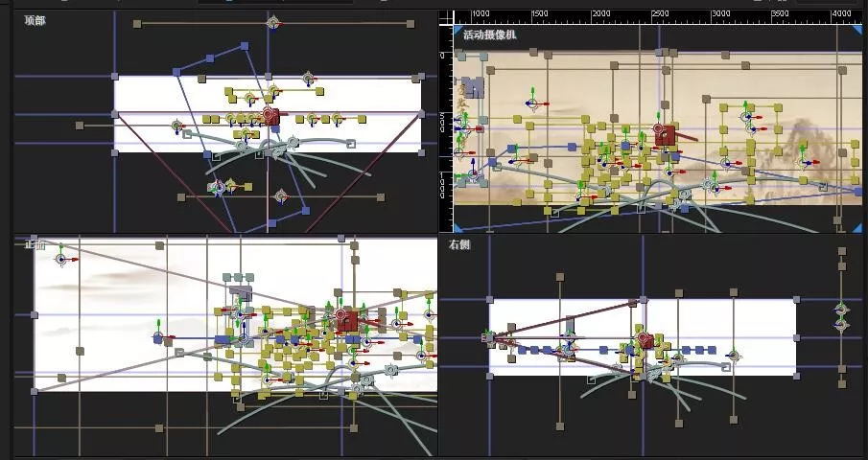Select the red camera box in 右侧 view
Screen dimensions: 868x460
coord(645,340)
